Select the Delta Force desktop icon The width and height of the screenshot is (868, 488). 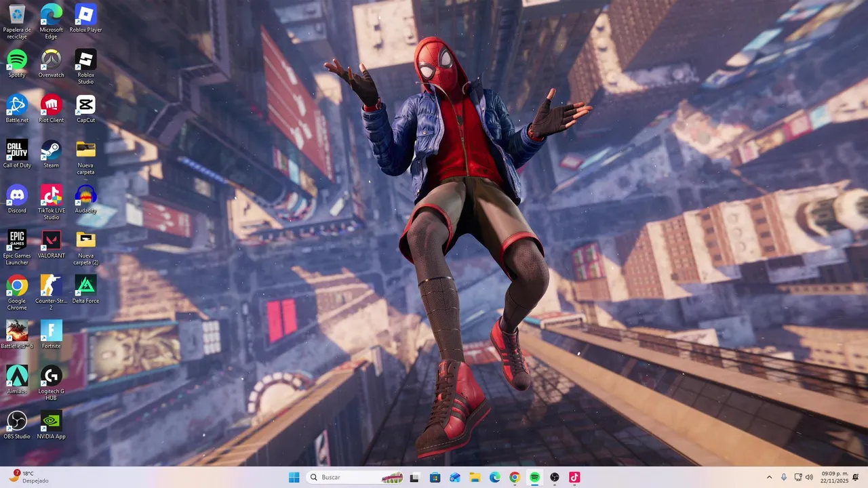click(85, 290)
